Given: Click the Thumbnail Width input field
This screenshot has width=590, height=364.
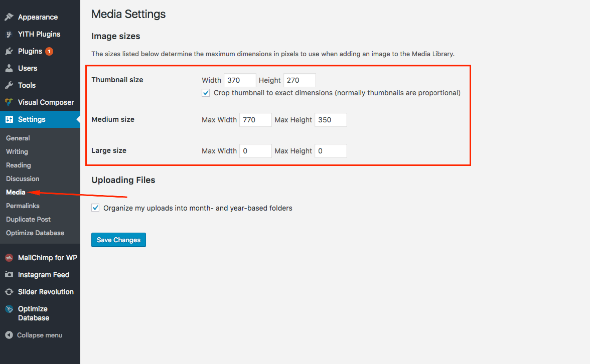Looking at the screenshot, I should [240, 80].
